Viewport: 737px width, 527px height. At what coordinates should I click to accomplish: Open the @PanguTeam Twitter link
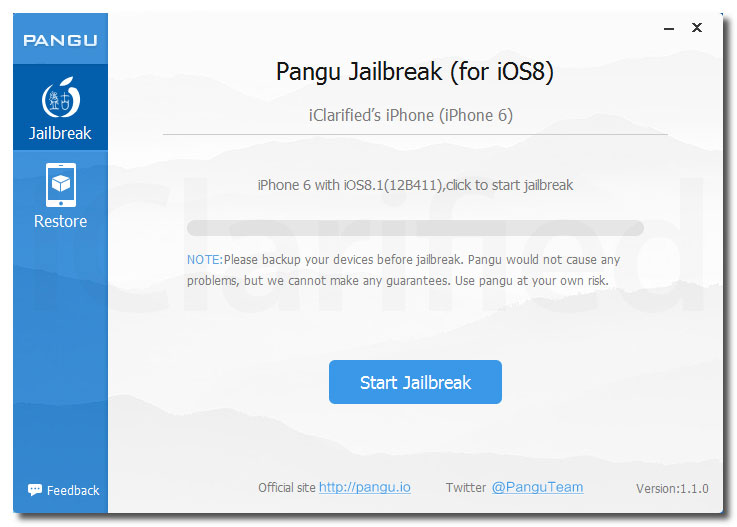click(x=537, y=487)
